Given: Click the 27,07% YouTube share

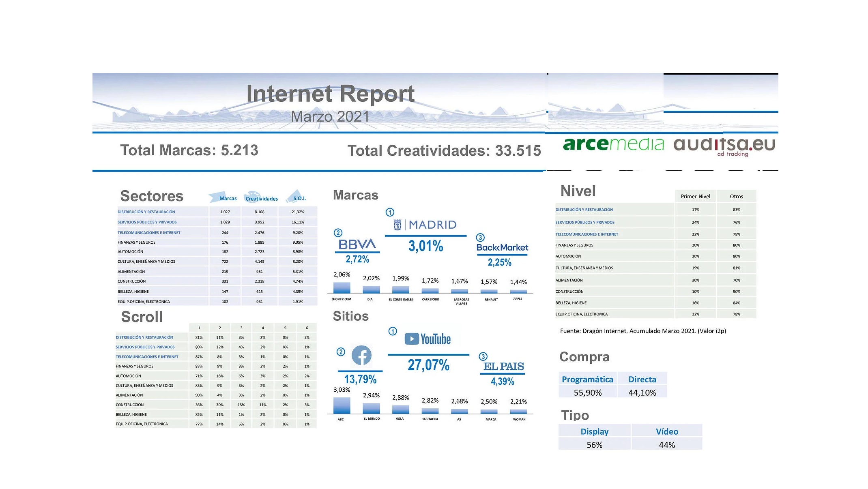Looking at the screenshot, I should 428,365.
